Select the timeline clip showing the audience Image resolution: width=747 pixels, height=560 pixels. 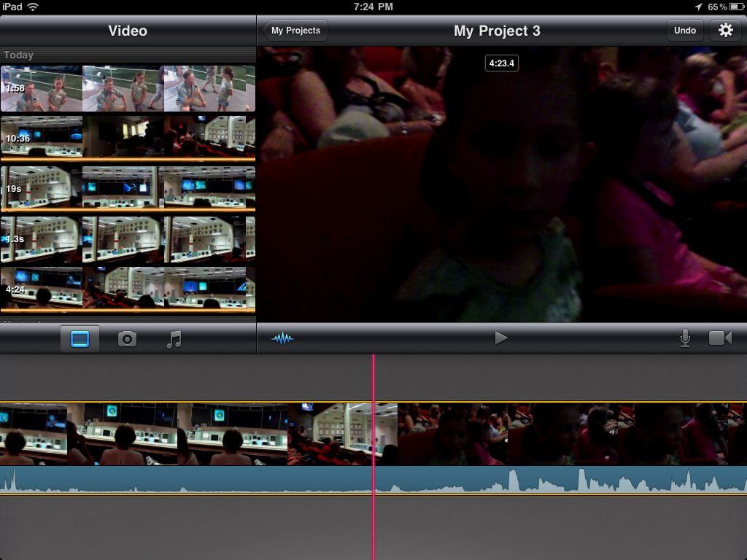pyautogui.click(x=569, y=435)
